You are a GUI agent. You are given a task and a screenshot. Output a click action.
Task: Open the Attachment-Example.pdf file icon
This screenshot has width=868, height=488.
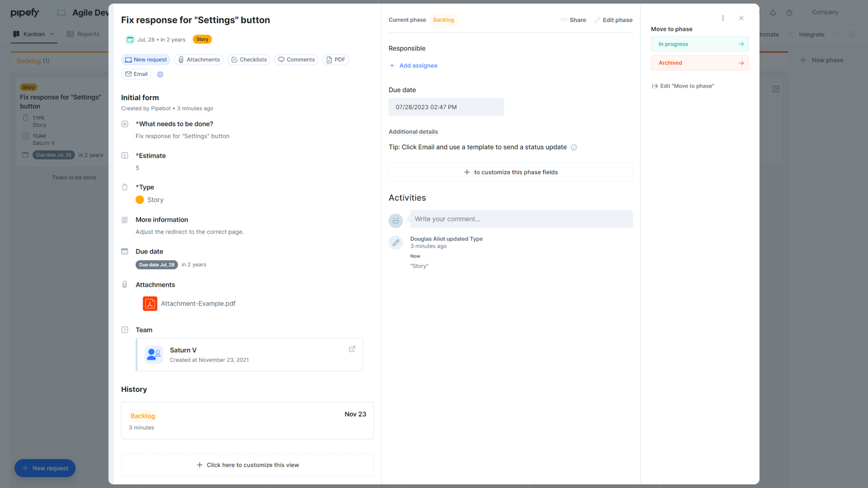point(150,304)
